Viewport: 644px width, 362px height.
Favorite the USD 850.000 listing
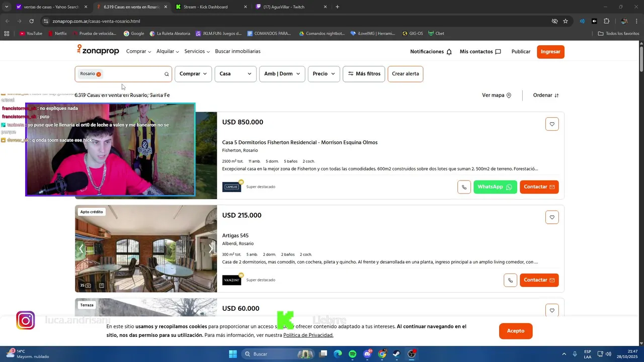(x=552, y=124)
